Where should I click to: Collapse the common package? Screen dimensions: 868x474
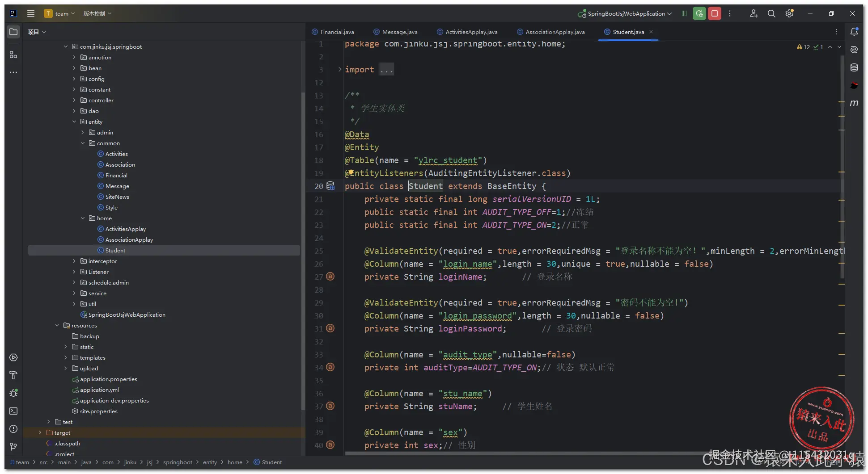point(83,143)
